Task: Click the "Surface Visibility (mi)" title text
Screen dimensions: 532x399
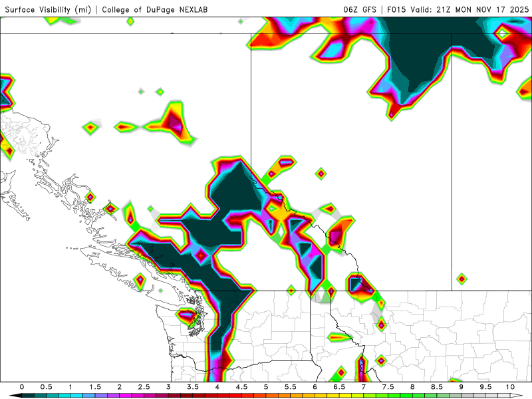Action: point(48,9)
